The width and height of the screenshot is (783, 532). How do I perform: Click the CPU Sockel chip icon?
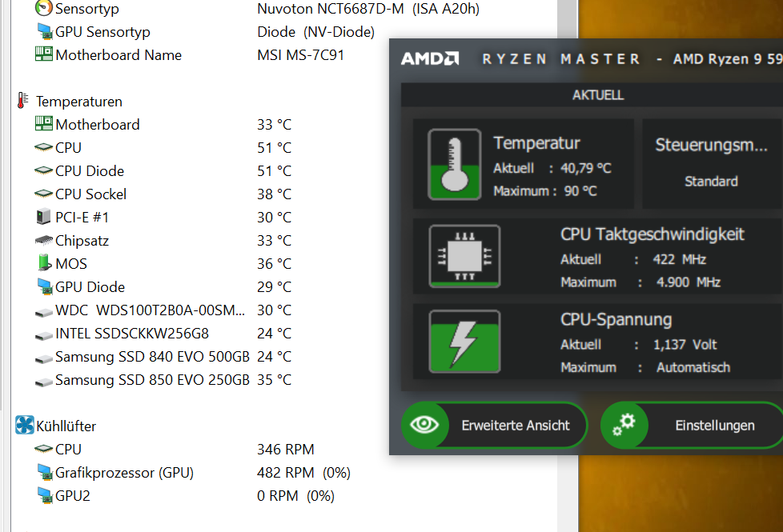tap(44, 194)
